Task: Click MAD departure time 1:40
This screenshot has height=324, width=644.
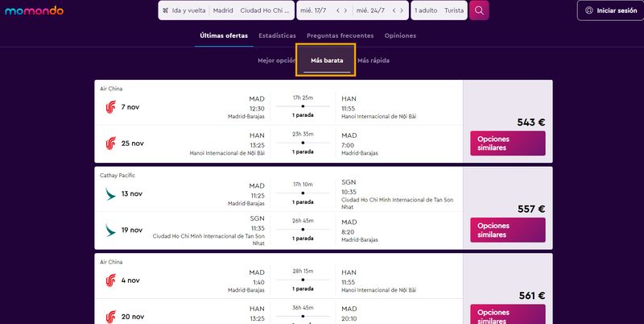Action: (258, 282)
